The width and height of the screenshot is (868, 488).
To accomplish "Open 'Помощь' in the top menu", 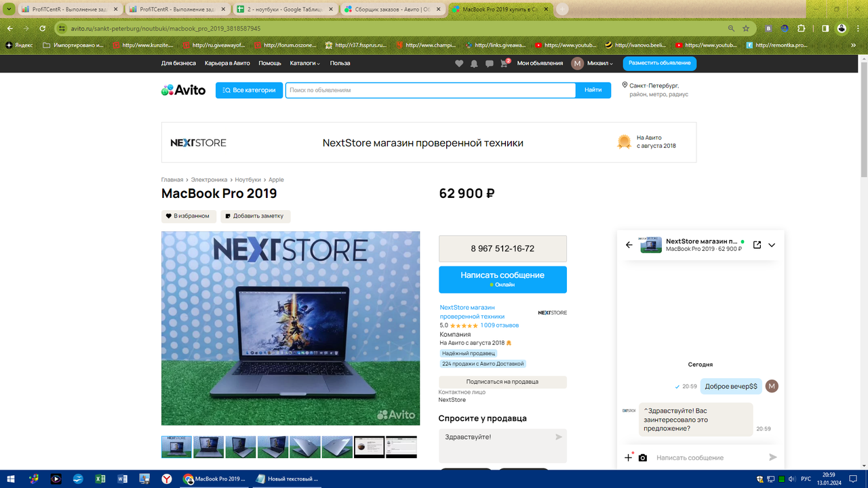I will [x=270, y=63].
